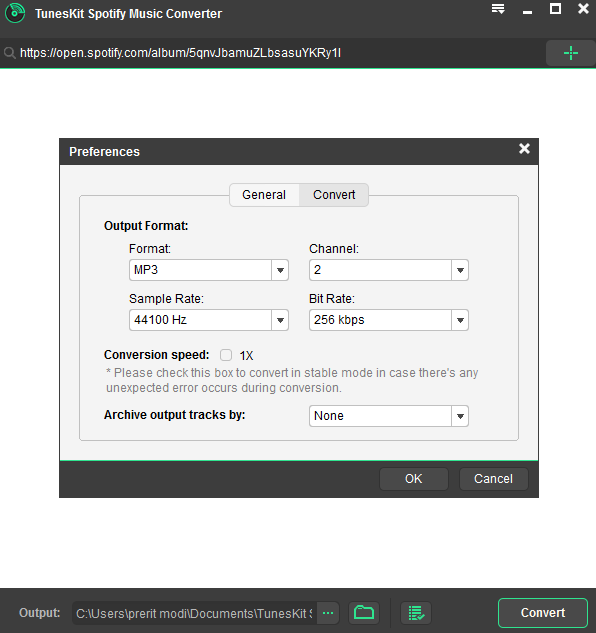Click OK to save preferences
The width and height of the screenshot is (596, 633).
(x=414, y=479)
